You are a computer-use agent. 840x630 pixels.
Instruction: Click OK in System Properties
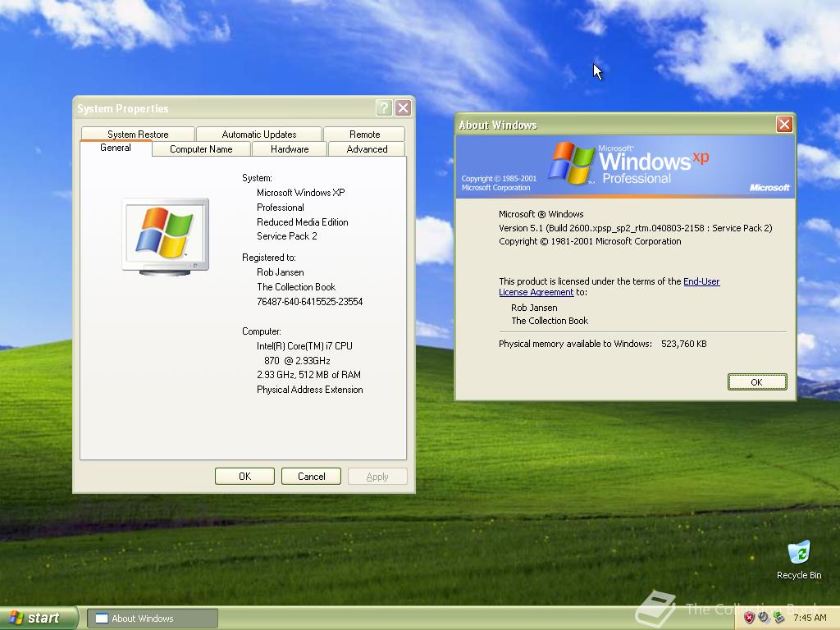[x=244, y=477]
